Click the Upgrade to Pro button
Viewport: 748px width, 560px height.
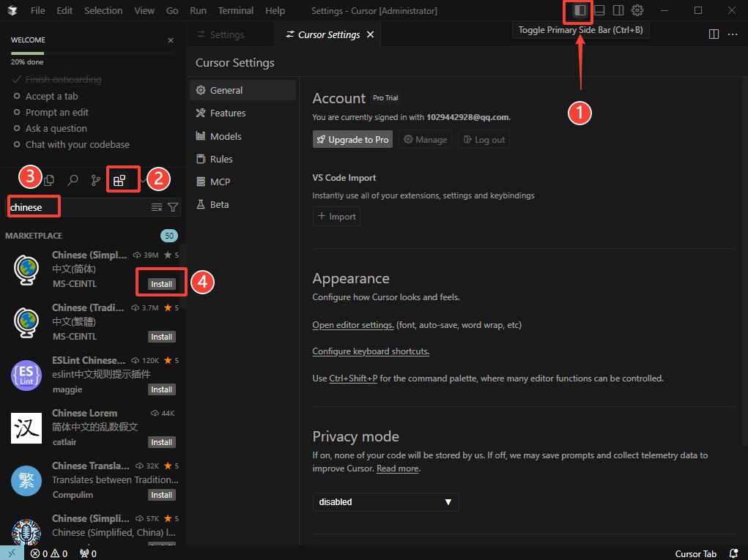352,139
